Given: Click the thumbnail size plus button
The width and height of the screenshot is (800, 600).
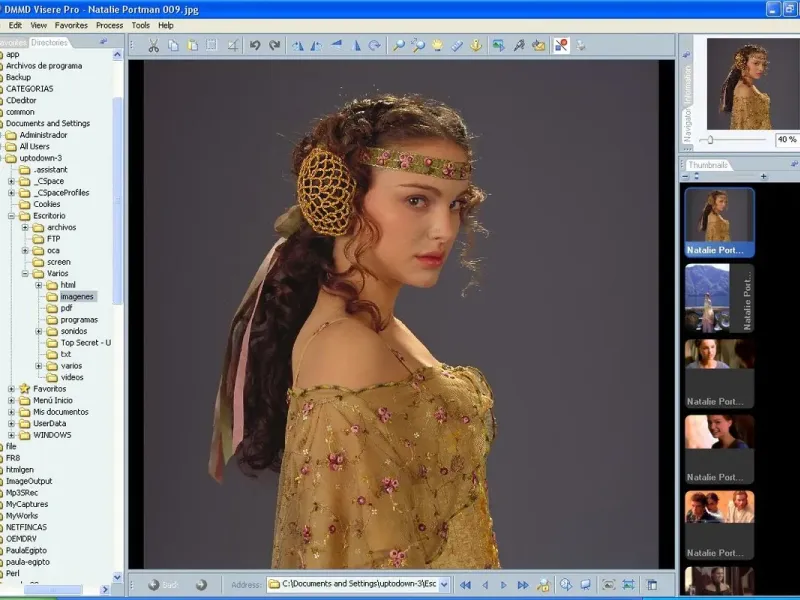Looking at the screenshot, I should (764, 177).
